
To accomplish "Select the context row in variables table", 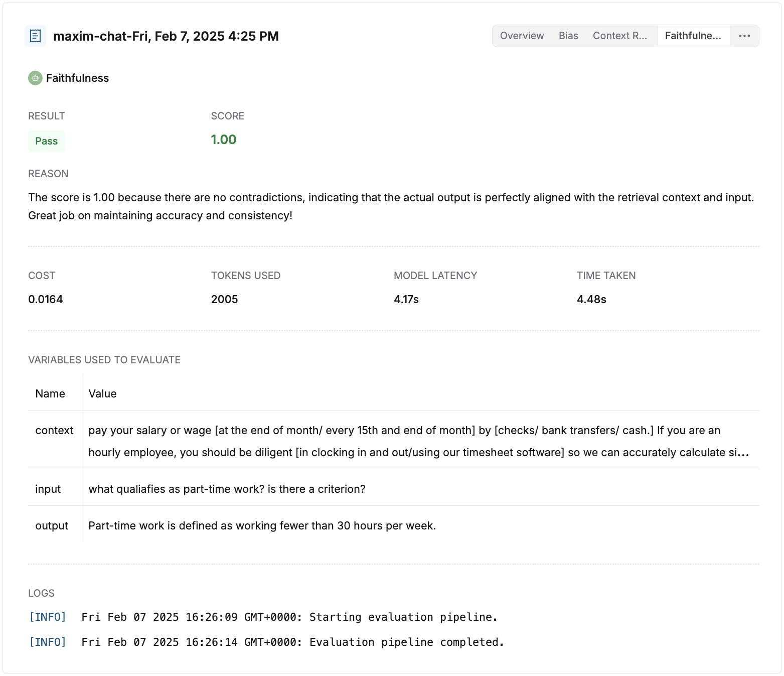I will [x=54, y=430].
